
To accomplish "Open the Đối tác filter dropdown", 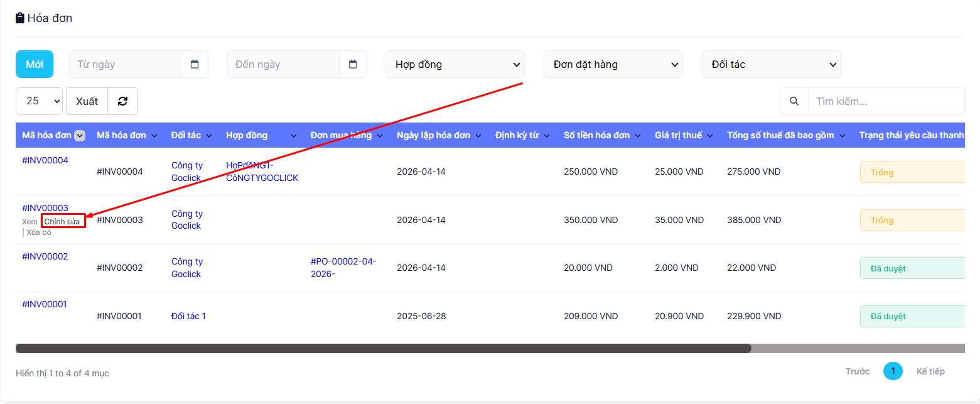I will 771,64.
